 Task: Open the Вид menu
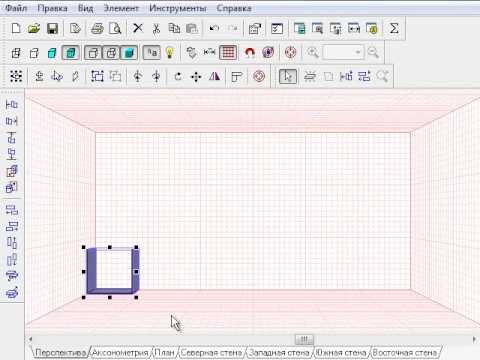tap(85, 8)
